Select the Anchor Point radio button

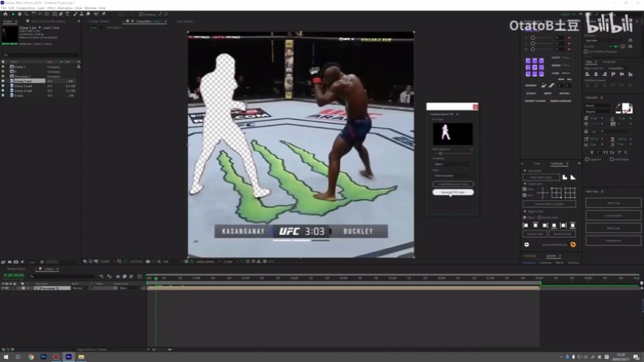[x=540, y=218]
